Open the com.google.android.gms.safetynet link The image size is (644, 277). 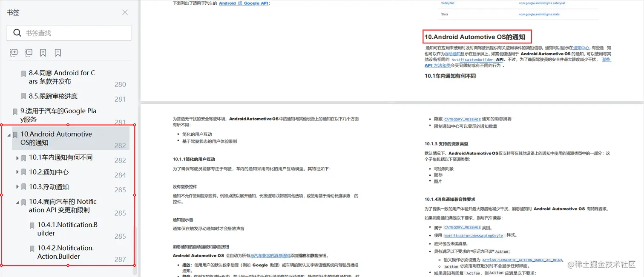coord(542,3)
